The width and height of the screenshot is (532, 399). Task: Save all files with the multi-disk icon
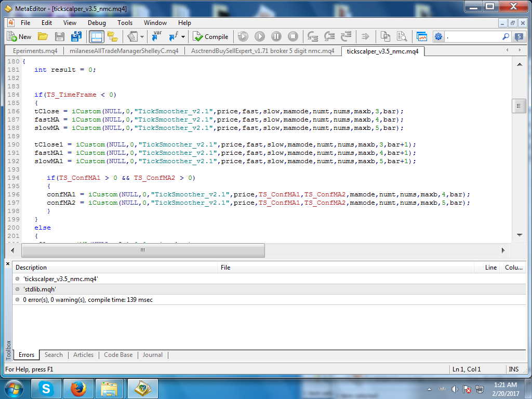click(76, 36)
